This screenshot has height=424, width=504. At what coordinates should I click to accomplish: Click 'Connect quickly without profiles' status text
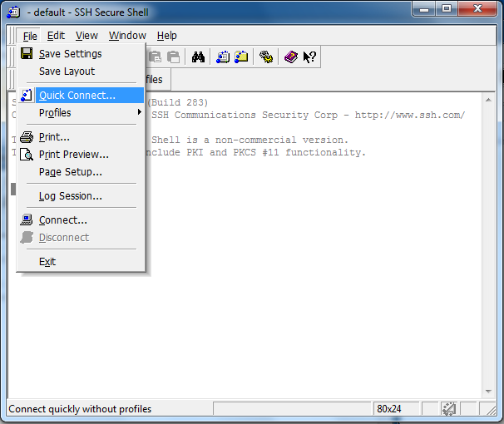coord(80,409)
